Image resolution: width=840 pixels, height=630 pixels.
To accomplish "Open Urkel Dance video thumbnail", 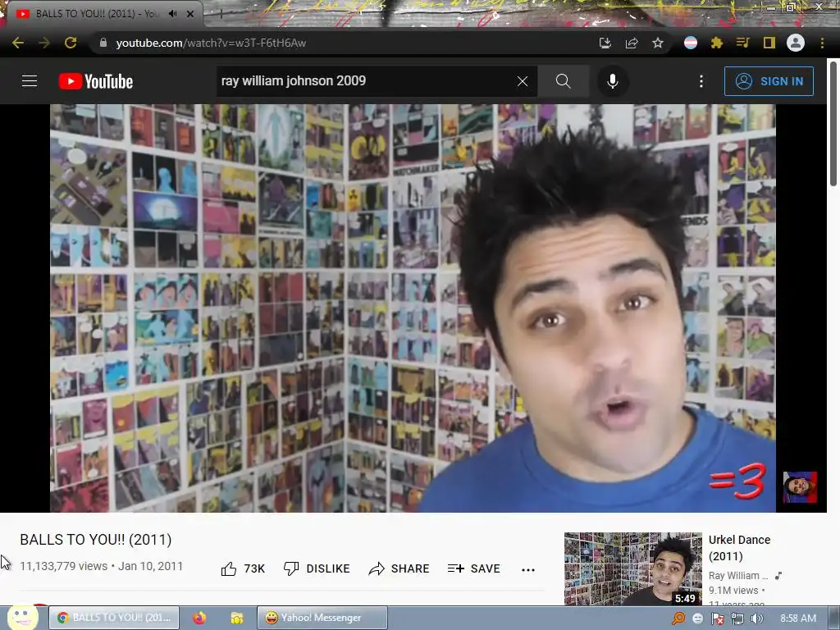I will [633, 569].
